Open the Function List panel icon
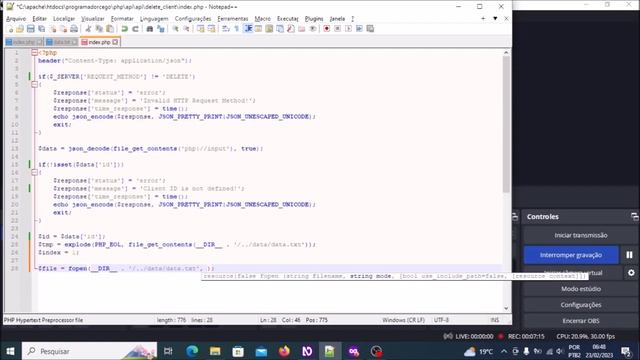 [291, 29]
